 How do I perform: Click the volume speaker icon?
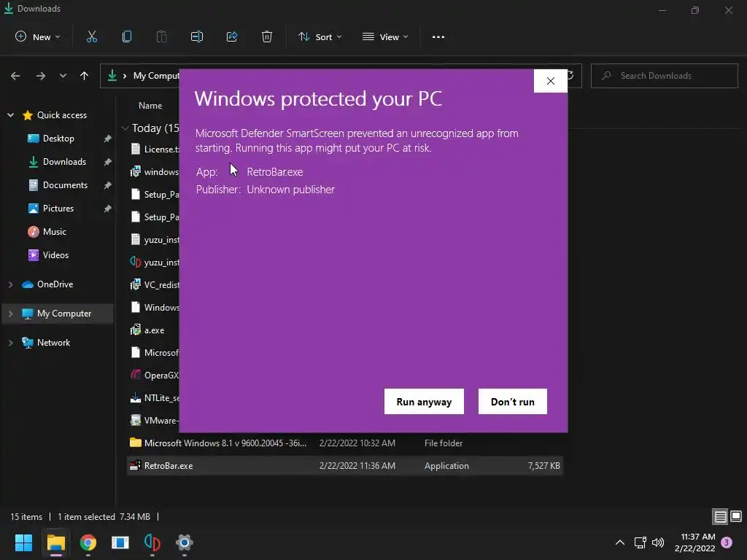click(658, 542)
